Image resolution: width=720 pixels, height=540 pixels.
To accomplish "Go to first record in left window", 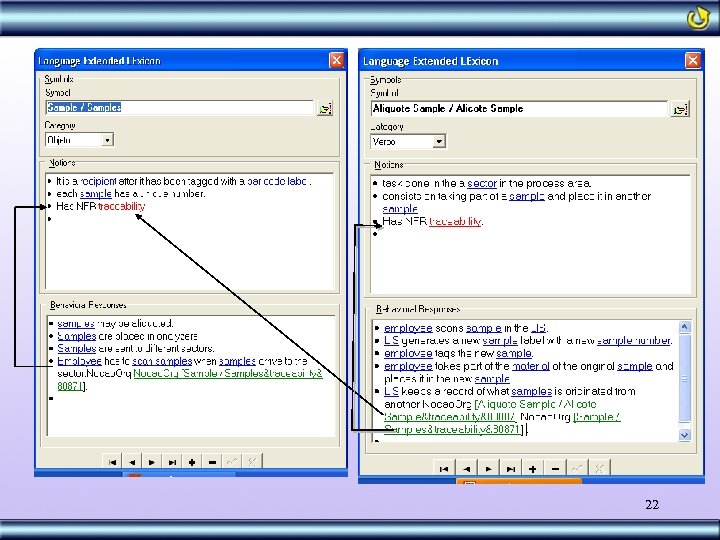I will (112, 462).
